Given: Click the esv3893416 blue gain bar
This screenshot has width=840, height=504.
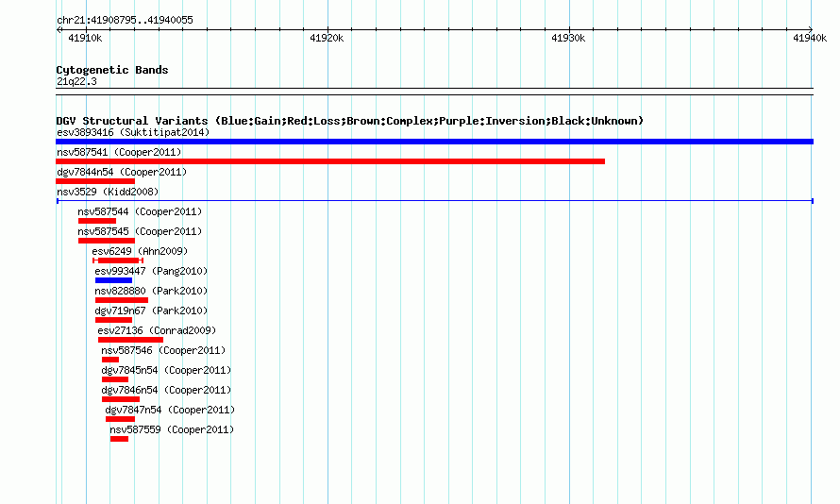Looking at the screenshot, I should [x=434, y=142].
